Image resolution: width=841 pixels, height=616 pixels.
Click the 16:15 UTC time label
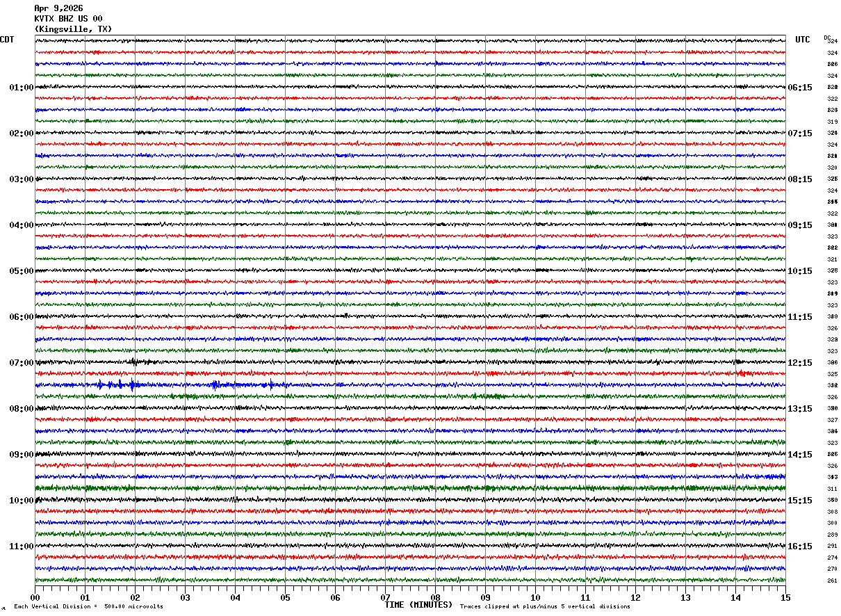(x=800, y=546)
